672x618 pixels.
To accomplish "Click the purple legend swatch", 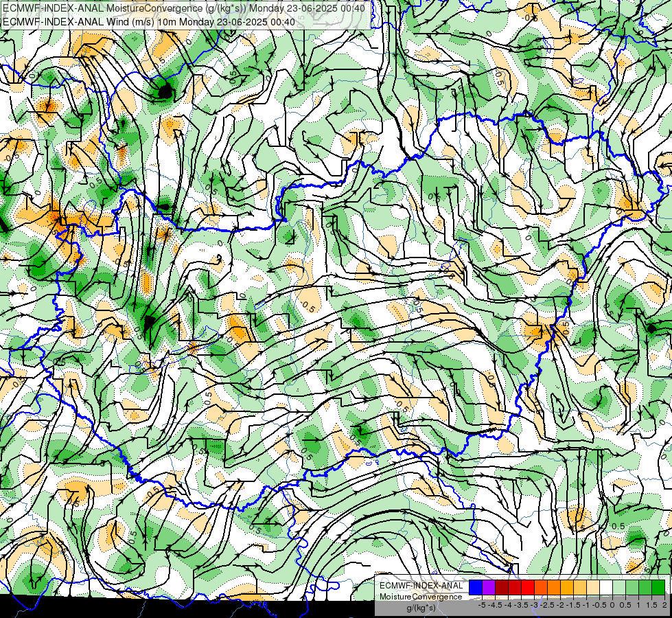I will pyautogui.click(x=489, y=587).
